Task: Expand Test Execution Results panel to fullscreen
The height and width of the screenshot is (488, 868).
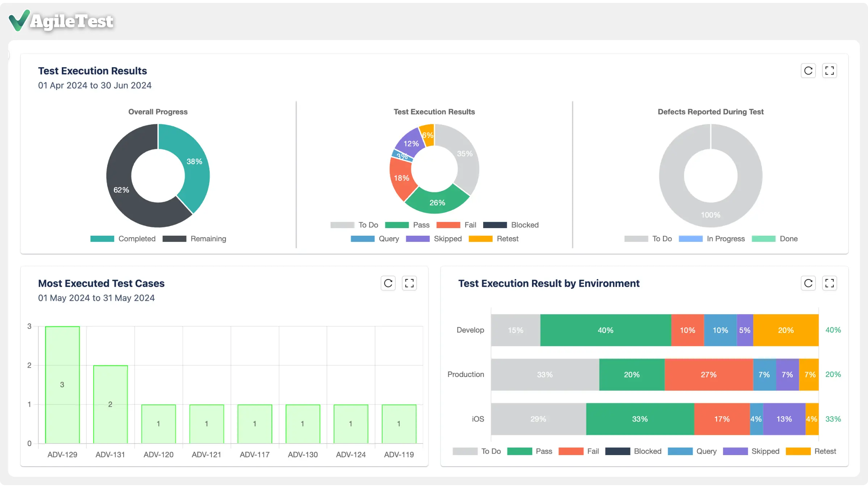Action: (830, 70)
